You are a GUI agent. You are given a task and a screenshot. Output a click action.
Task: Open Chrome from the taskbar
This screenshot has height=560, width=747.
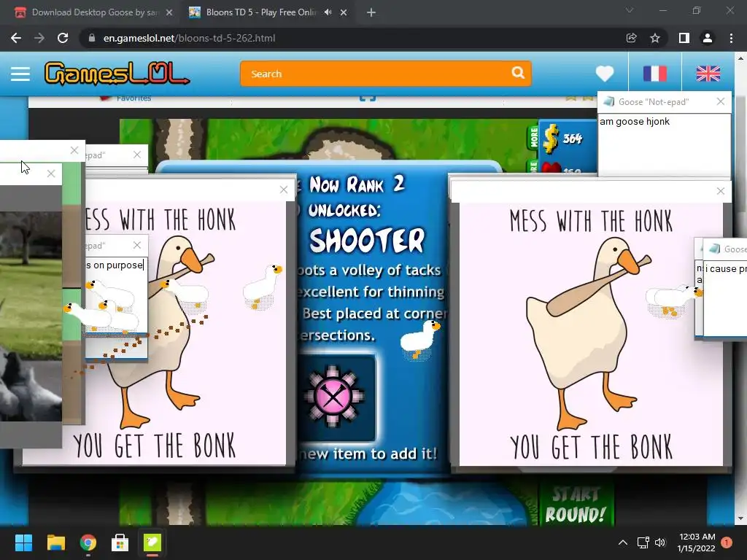click(88, 542)
